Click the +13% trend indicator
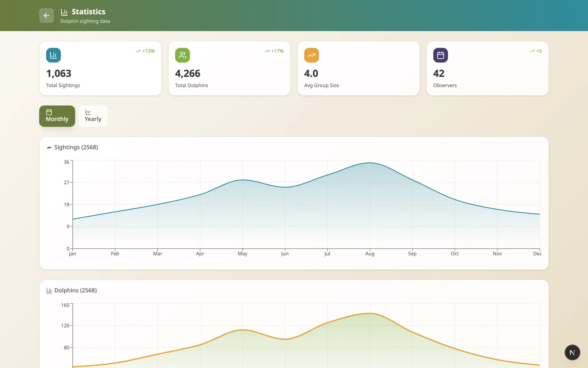This screenshot has width=588, height=368. click(145, 51)
